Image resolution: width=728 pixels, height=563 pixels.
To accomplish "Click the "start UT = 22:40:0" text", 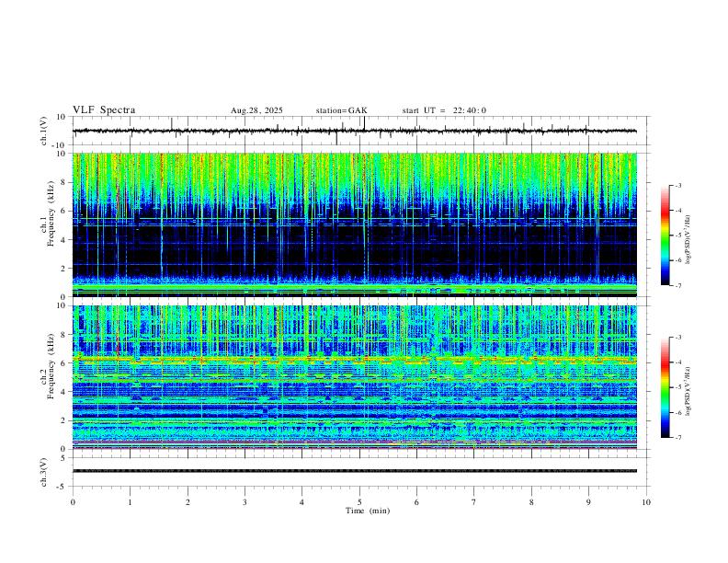I will 444,110.
